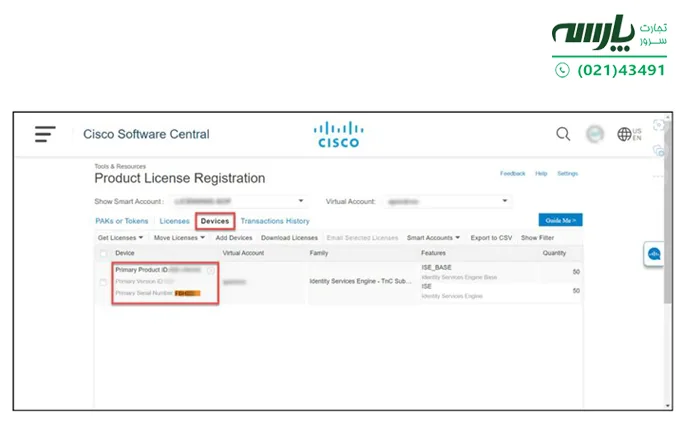Click the screenshot capture icon at top right

coord(659,126)
